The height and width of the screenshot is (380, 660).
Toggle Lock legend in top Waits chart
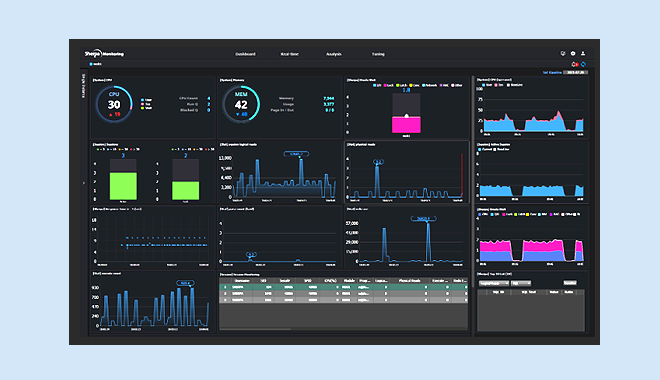coord(388,85)
